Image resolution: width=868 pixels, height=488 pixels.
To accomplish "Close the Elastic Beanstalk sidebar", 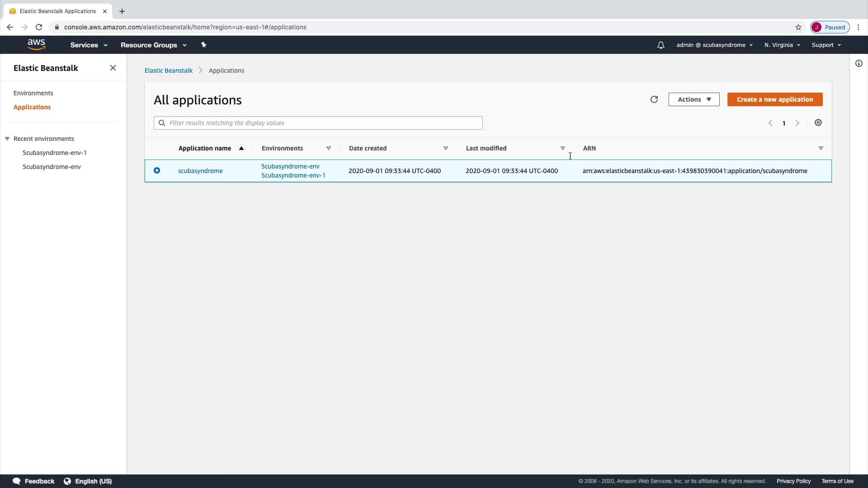I will 113,68.
